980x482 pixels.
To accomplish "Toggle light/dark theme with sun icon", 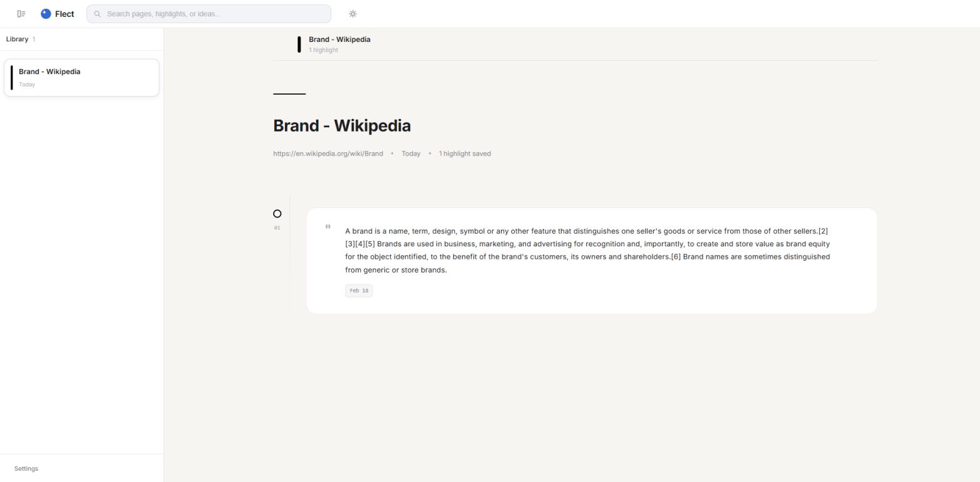I will pos(353,14).
